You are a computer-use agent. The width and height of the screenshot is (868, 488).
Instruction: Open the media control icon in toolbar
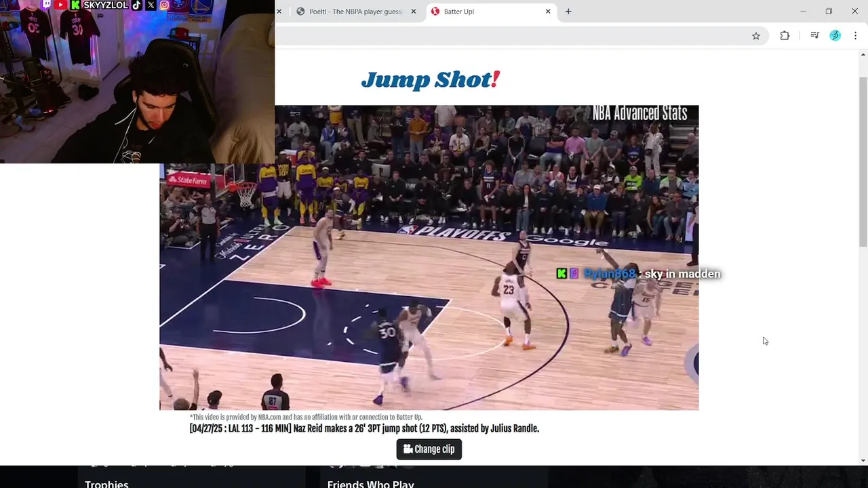coord(815,36)
